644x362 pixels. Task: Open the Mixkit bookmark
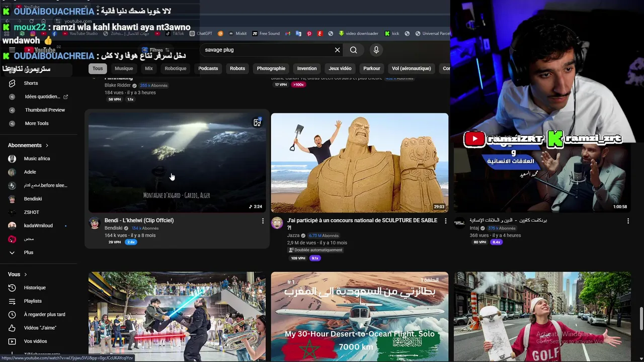click(x=237, y=34)
